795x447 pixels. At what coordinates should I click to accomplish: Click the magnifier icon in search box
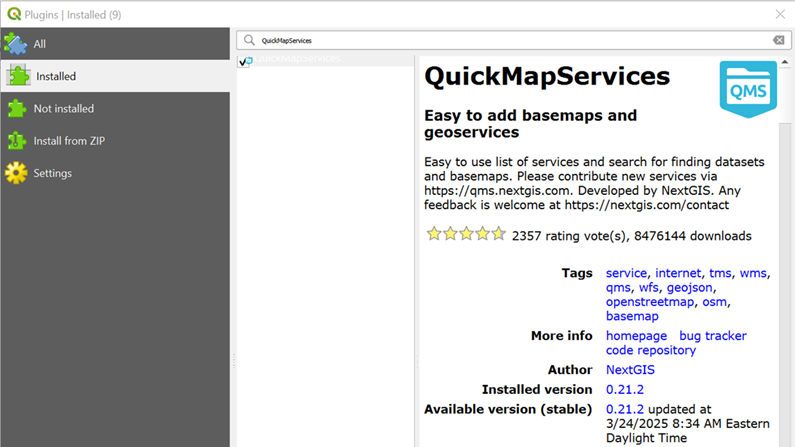(250, 41)
